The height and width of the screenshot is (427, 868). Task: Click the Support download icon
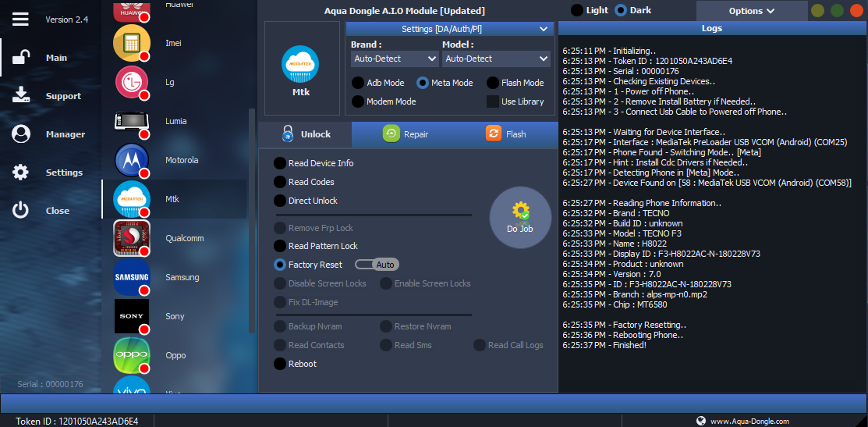20,95
